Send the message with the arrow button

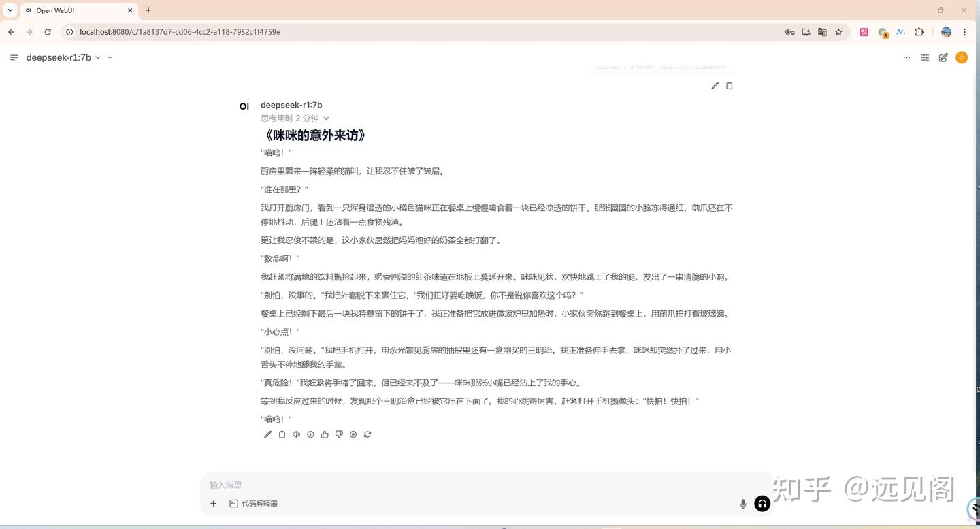(x=762, y=504)
